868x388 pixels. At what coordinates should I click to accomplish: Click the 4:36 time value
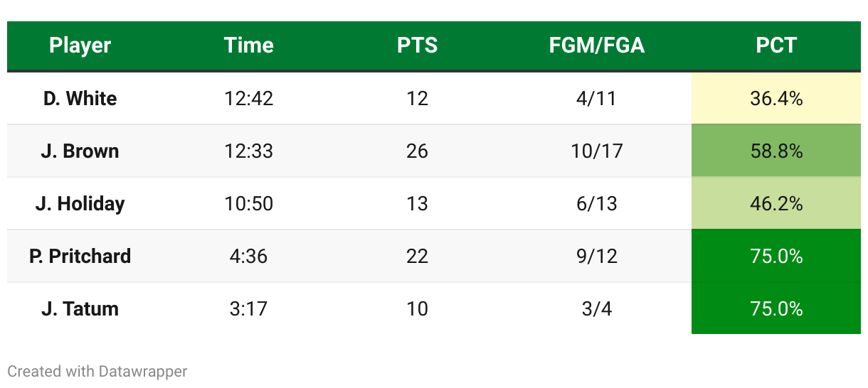[x=248, y=256]
